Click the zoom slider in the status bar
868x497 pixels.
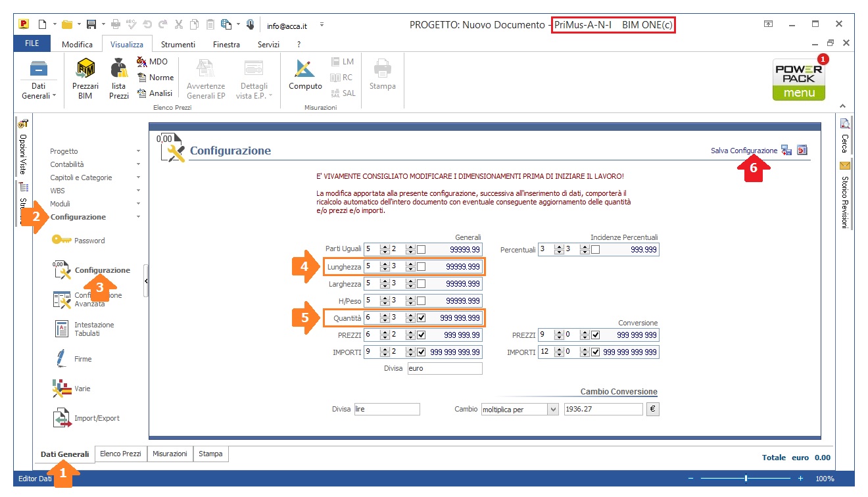point(745,479)
